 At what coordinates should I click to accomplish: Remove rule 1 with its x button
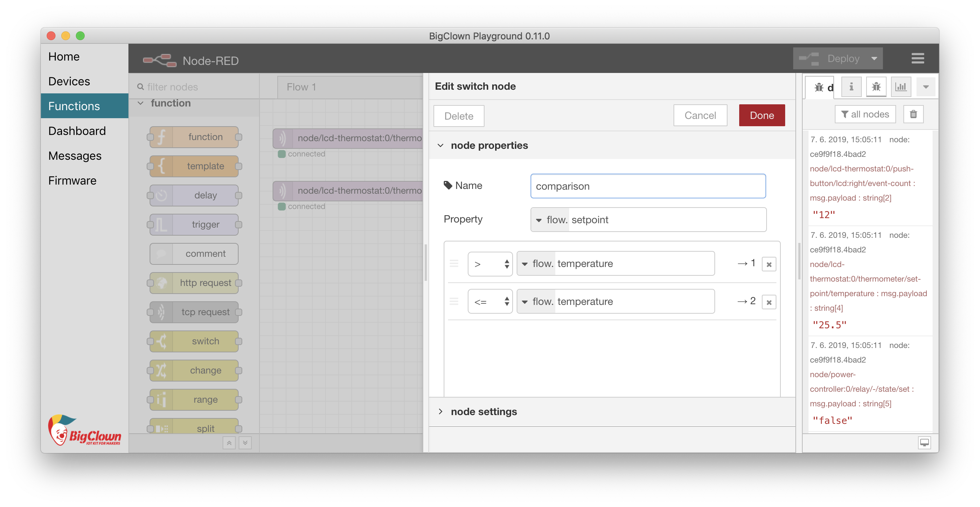click(x=768, y=264)
